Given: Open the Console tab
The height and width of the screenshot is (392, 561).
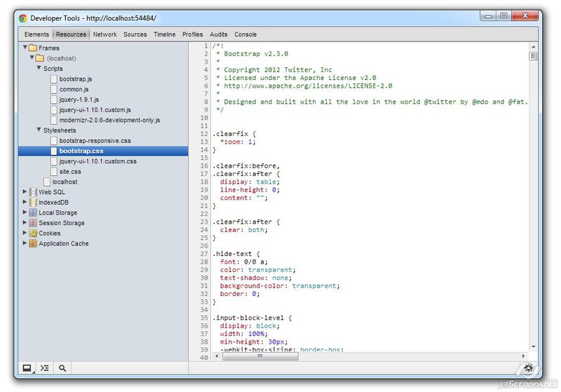Looking at the screenshot, I should point(245,34).
